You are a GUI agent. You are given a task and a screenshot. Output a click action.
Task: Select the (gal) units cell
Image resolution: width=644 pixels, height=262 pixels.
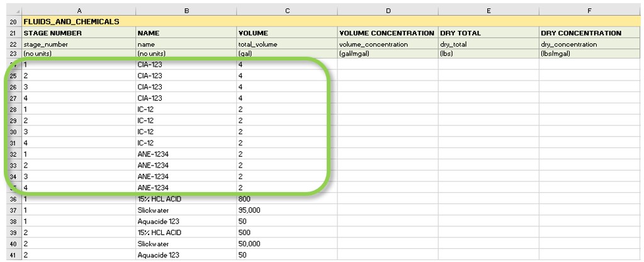[x=287, y=54]
